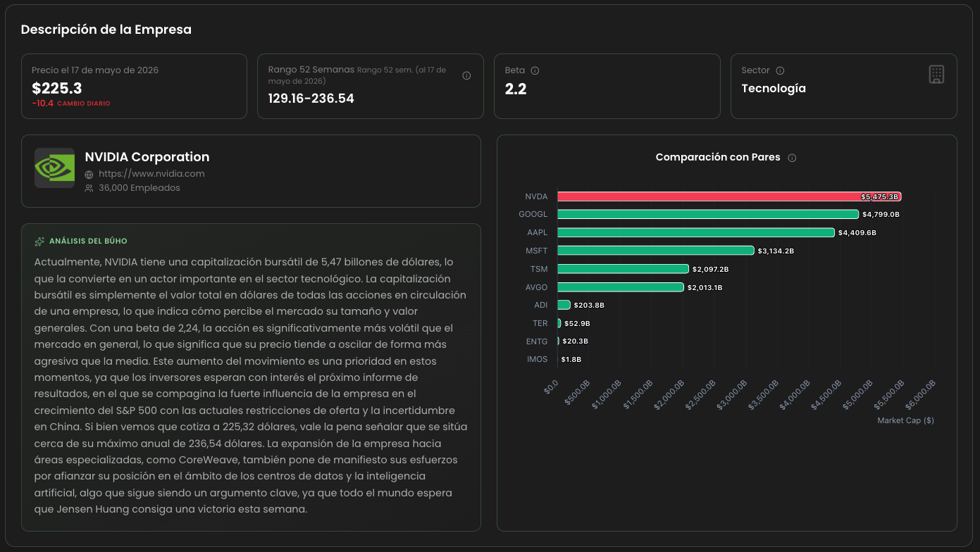This screenshot has width=980, height=552.
Task: Click the info icon beside Beta
Action: pyautogui.click(x=535, y=70)
